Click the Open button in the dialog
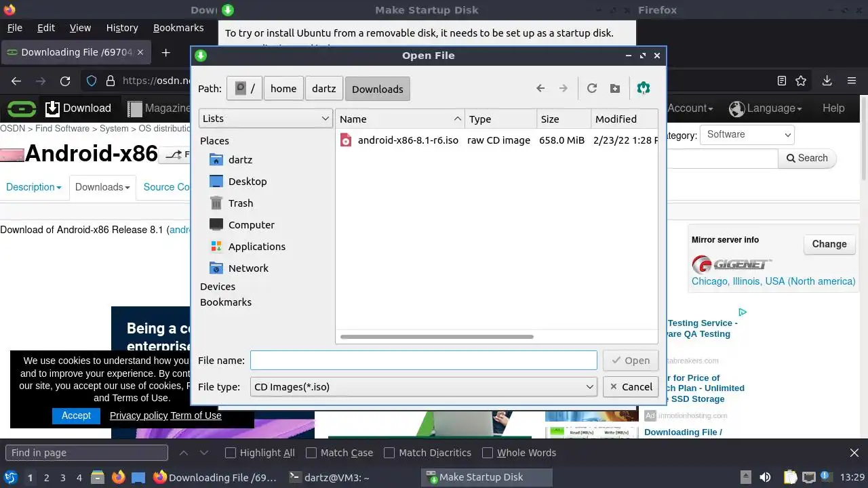 pos(631,361)
